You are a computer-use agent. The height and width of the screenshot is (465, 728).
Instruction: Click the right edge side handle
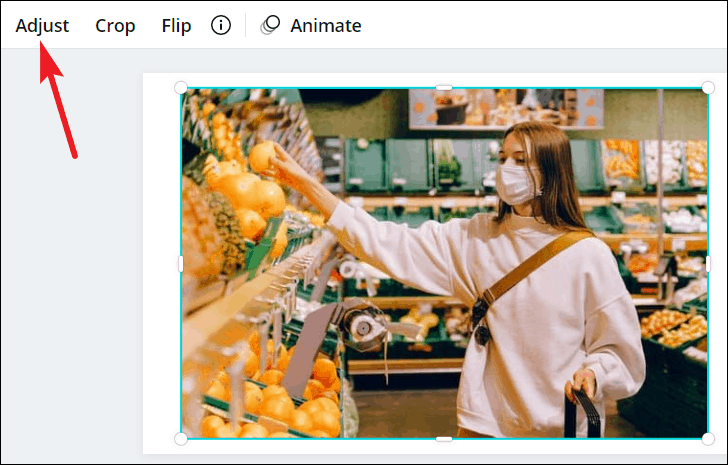708,264
